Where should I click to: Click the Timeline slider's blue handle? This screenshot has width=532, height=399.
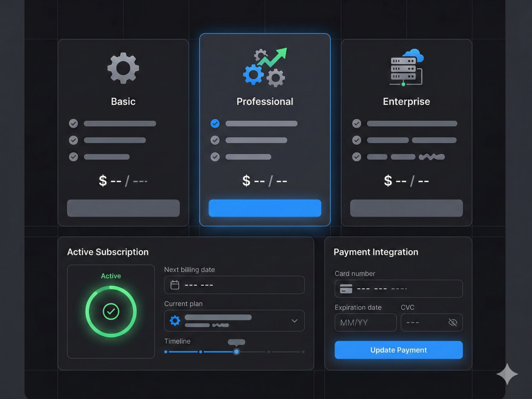pyautogui.click(x=237, y=352)
